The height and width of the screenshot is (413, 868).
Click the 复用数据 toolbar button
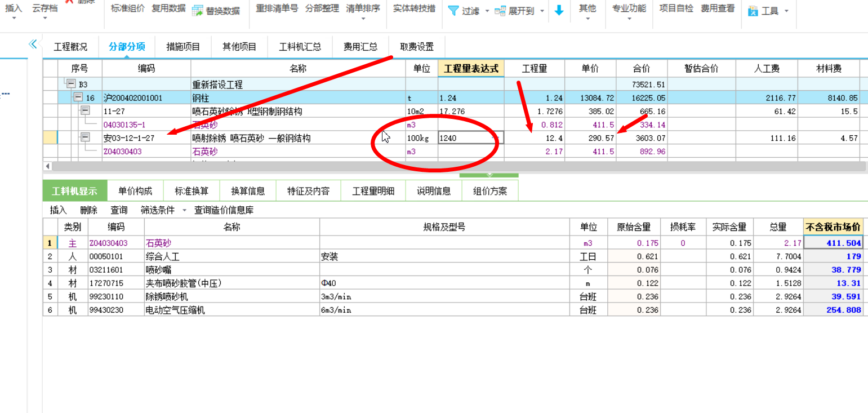tap(168, 8)
